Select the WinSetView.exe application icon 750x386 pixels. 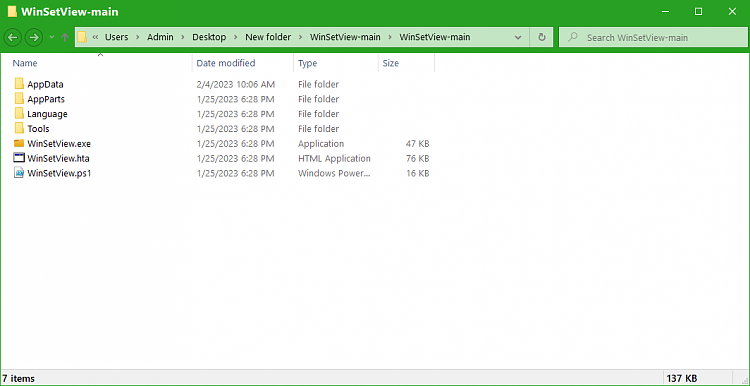[x=19, y=143]
